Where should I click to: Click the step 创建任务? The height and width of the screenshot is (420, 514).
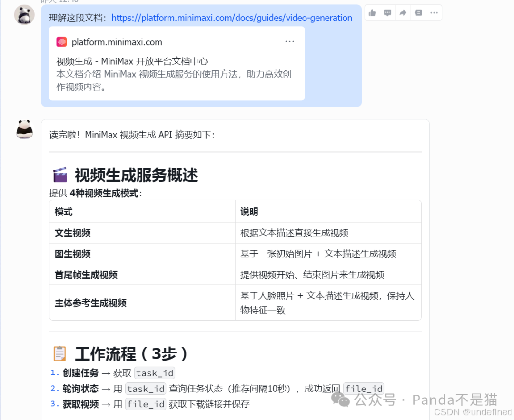(80, 373)
